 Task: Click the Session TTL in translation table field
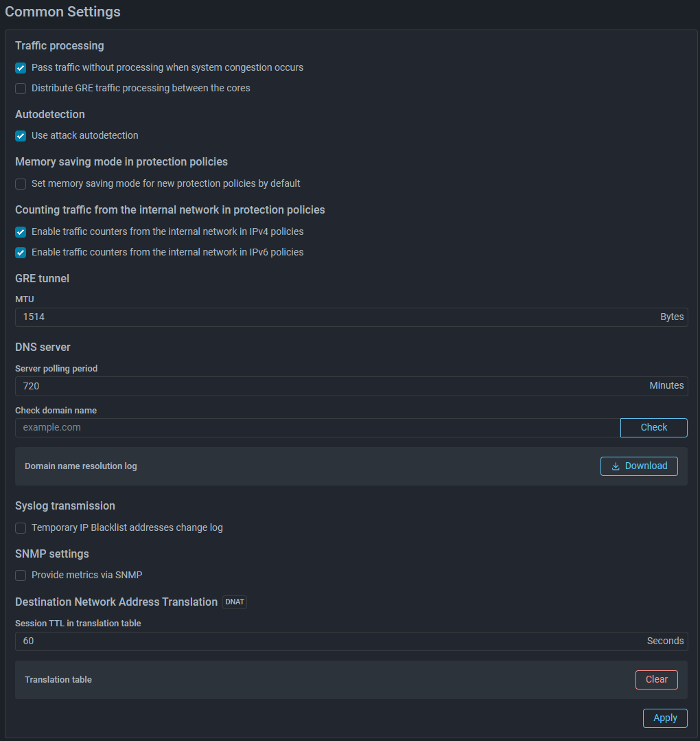329,641
